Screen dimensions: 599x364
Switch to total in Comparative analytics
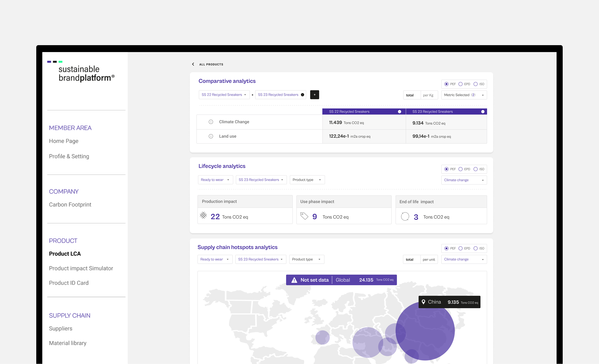(x=412, y=95)
